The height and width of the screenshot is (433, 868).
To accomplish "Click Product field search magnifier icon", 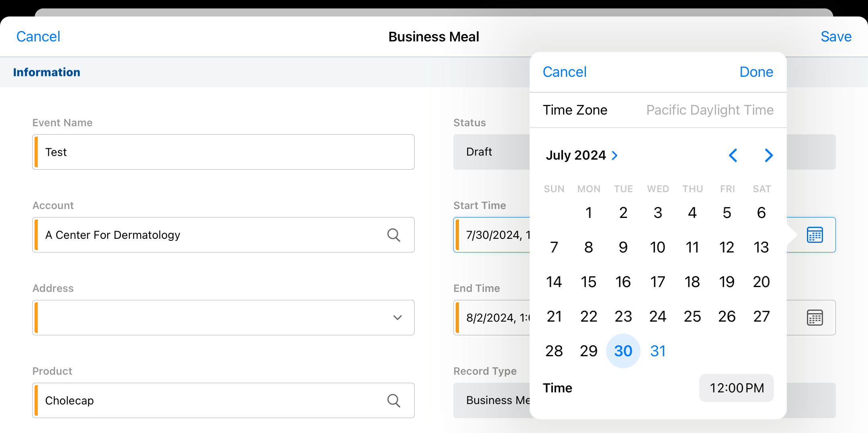I will coord(393,400).
